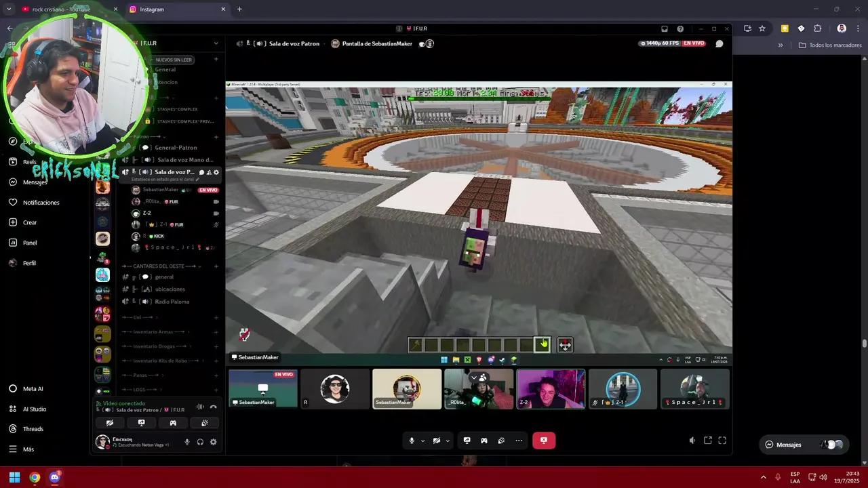Open Panel in Instagram sidebar
Image resolution: width=868 pixels, height=488 pixels.
22,243
